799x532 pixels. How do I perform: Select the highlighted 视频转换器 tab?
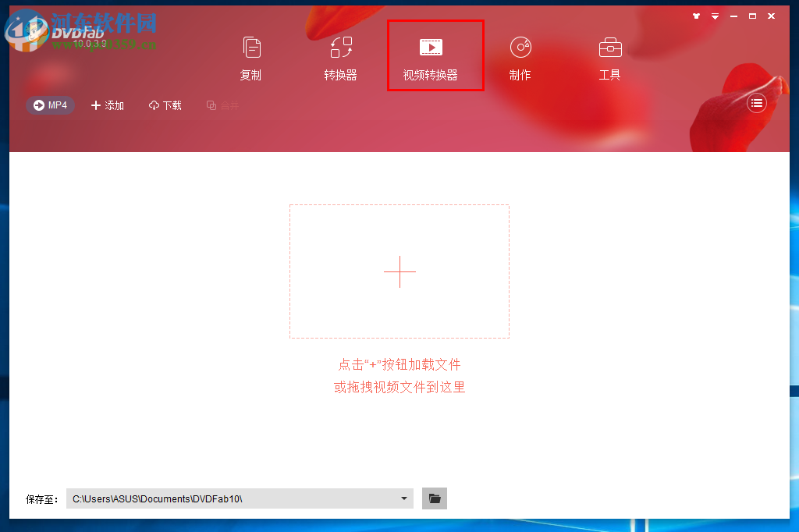pyautogui.click(x=435, y=55)
